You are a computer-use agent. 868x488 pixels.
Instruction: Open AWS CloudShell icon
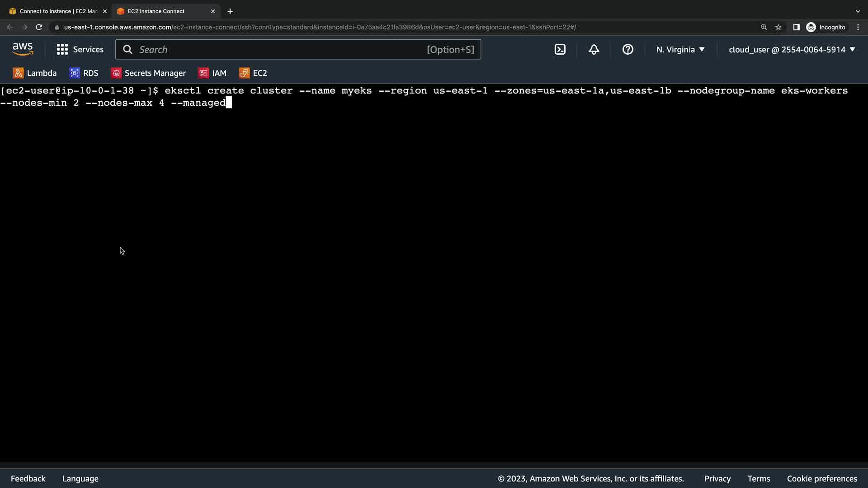tap(560, 50)
